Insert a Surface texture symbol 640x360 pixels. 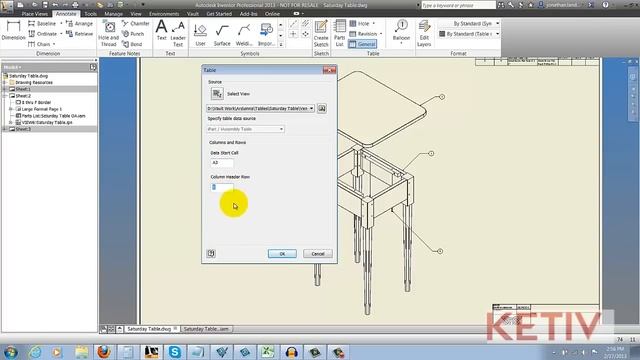[x=222, y=35]
